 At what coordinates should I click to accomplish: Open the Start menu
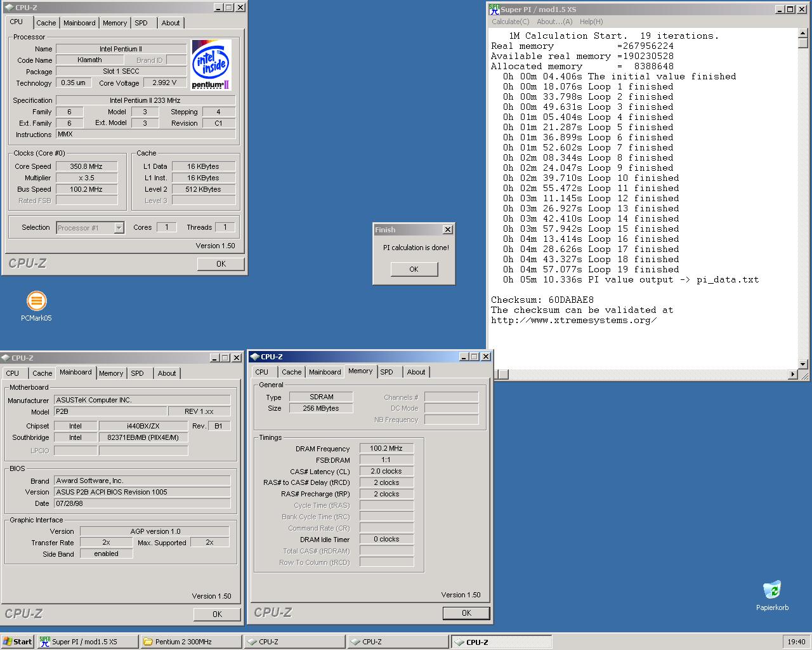coord(18,642)
